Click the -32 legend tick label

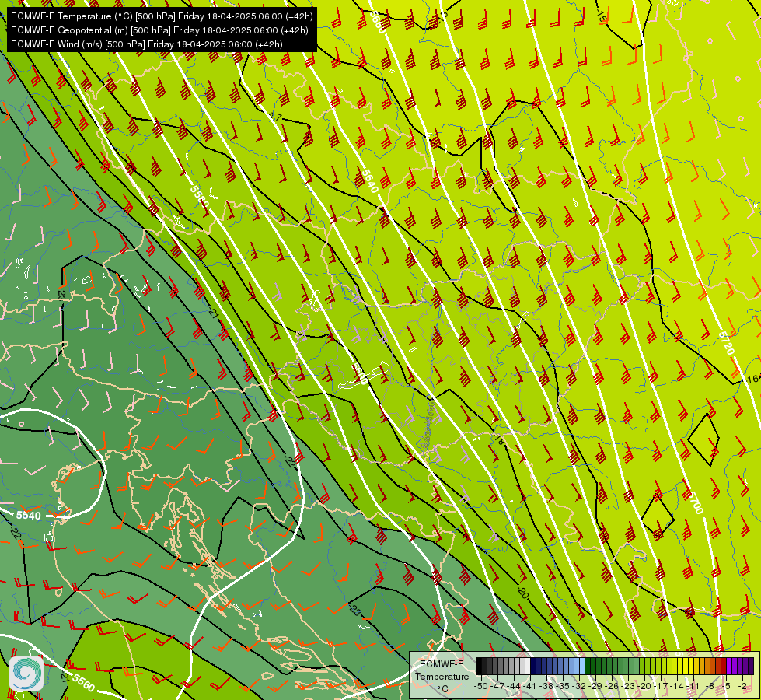579,686
